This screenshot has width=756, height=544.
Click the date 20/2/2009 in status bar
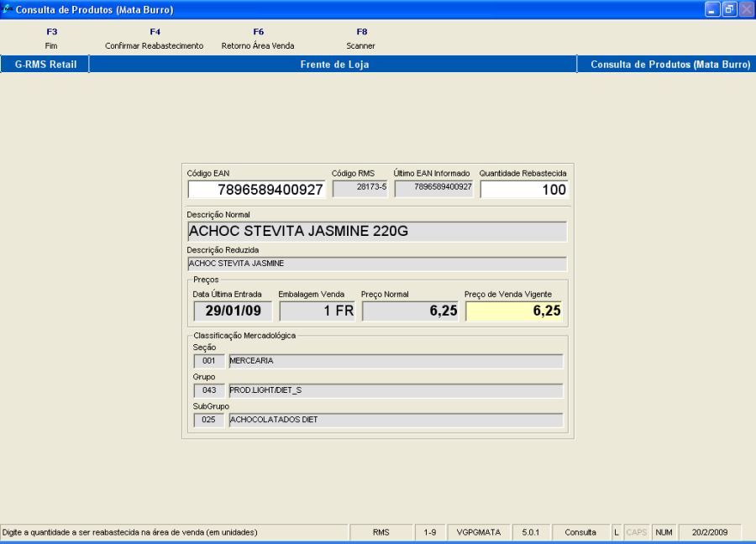click(710, 532)
